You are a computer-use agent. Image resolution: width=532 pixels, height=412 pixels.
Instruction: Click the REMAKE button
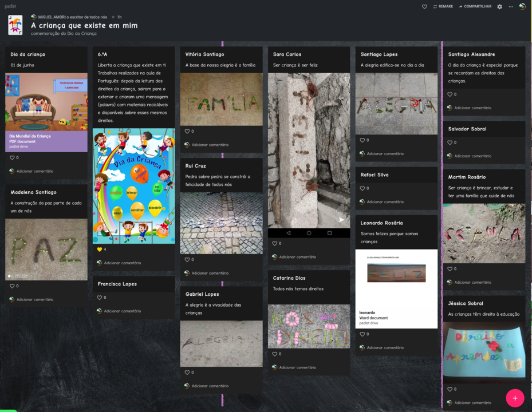443,7
